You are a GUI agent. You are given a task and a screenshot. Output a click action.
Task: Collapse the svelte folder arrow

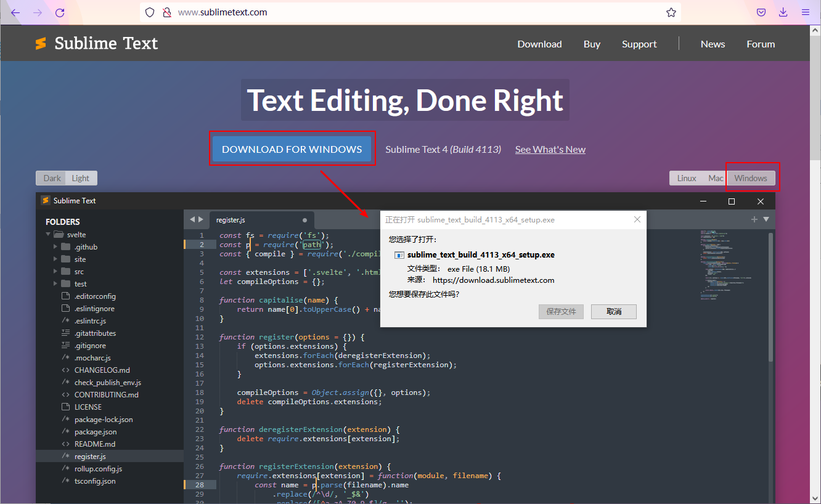[x=48, y=235]
